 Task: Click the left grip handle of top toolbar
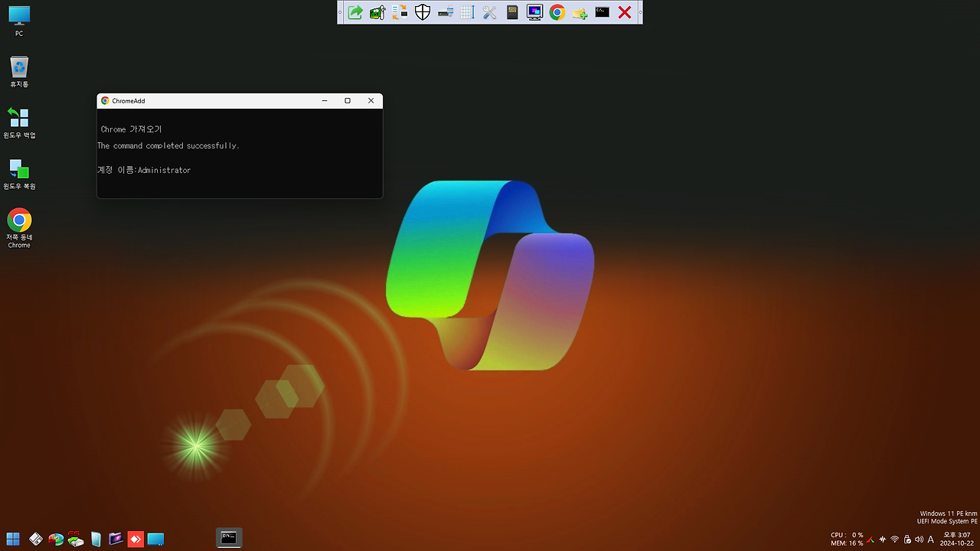pos(341,12)
